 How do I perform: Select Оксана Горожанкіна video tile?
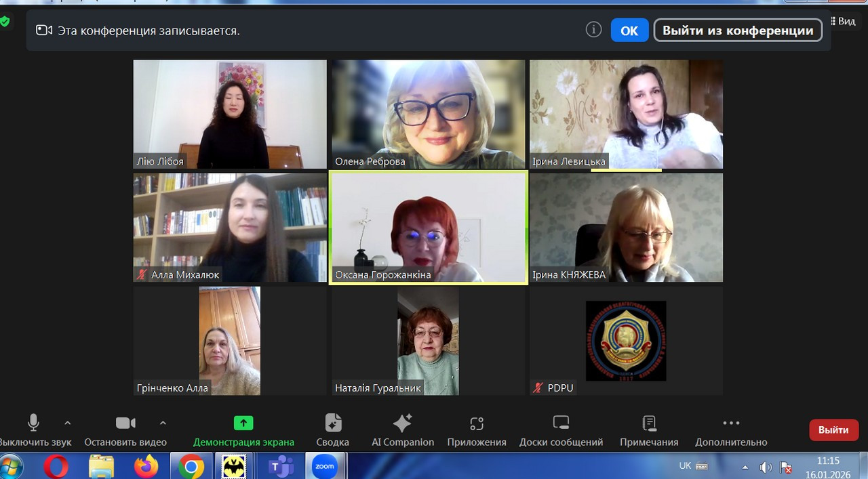(x=428, y=227)
